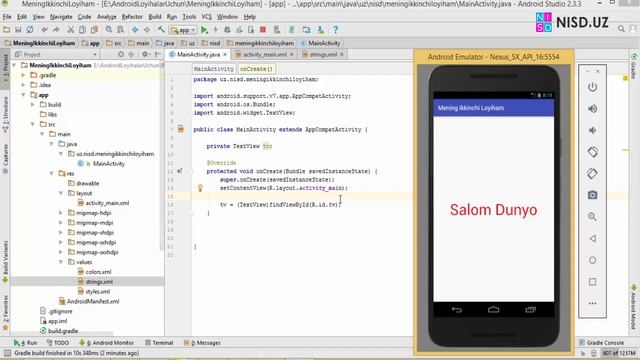Click the emulator Home circle icon
The height and width of the screenshot is (360, 640).
click(x=592, y=260)
